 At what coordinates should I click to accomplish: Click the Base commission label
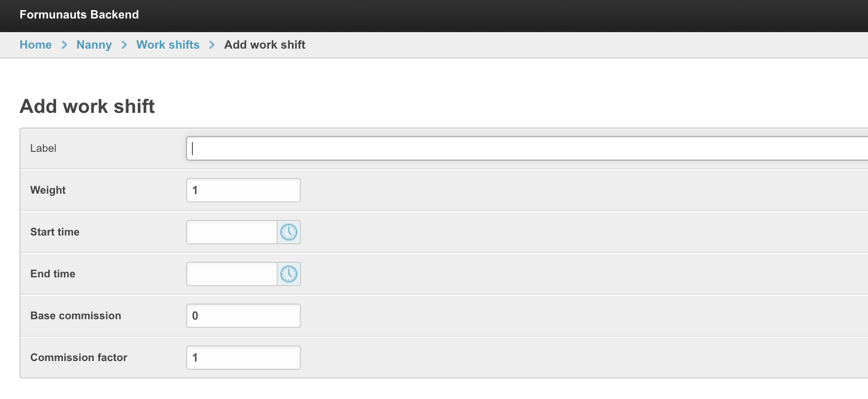tap(75, 316)
